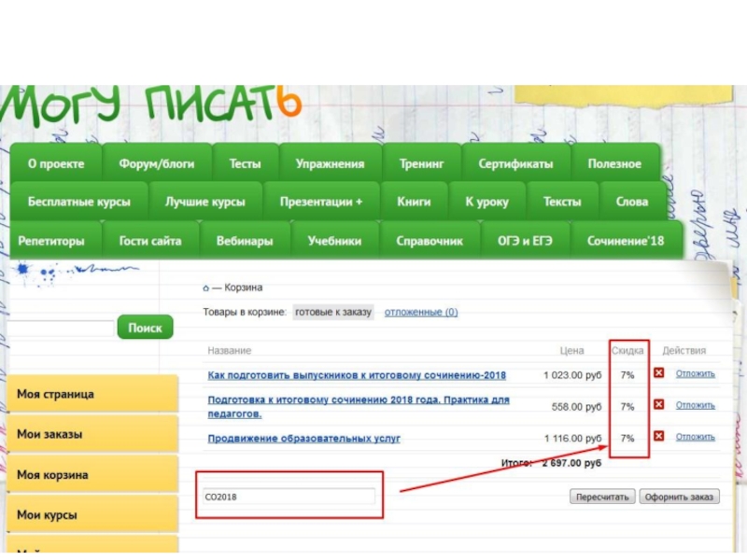Go to К уроку section

point(486,202)
